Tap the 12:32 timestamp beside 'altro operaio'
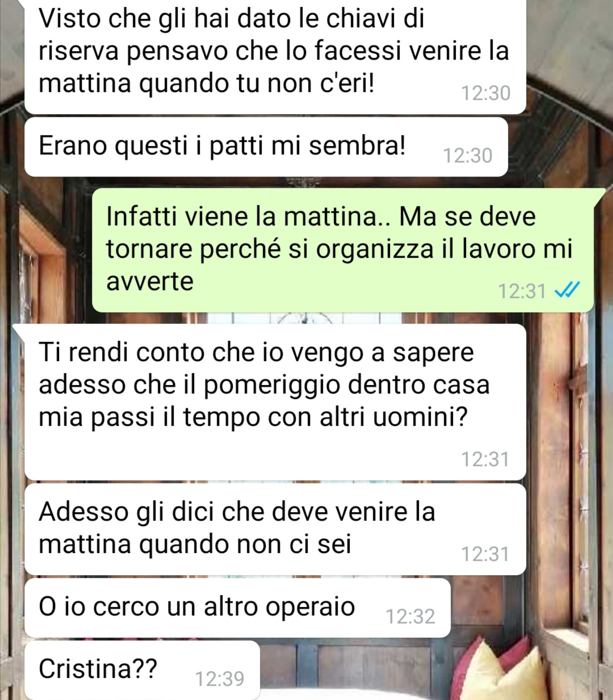 pos(410,616)
